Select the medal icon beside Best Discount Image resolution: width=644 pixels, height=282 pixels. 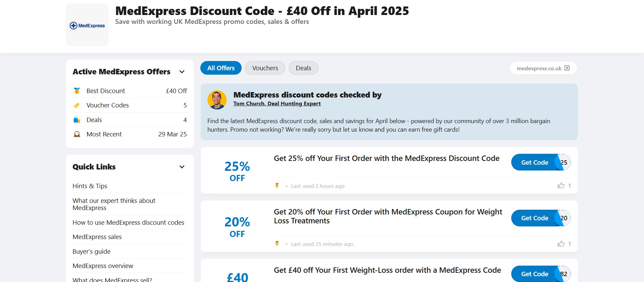(77, 91)
